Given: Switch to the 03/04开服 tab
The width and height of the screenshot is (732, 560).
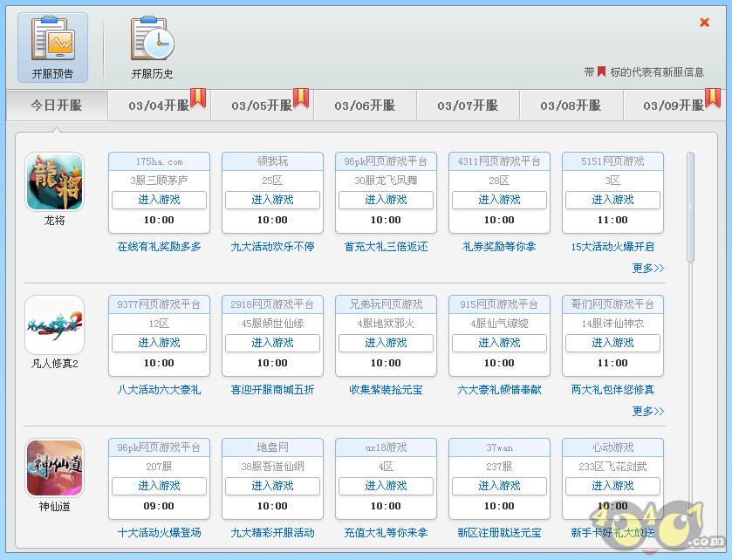Looking at the screenshot, I should point(159,106).
